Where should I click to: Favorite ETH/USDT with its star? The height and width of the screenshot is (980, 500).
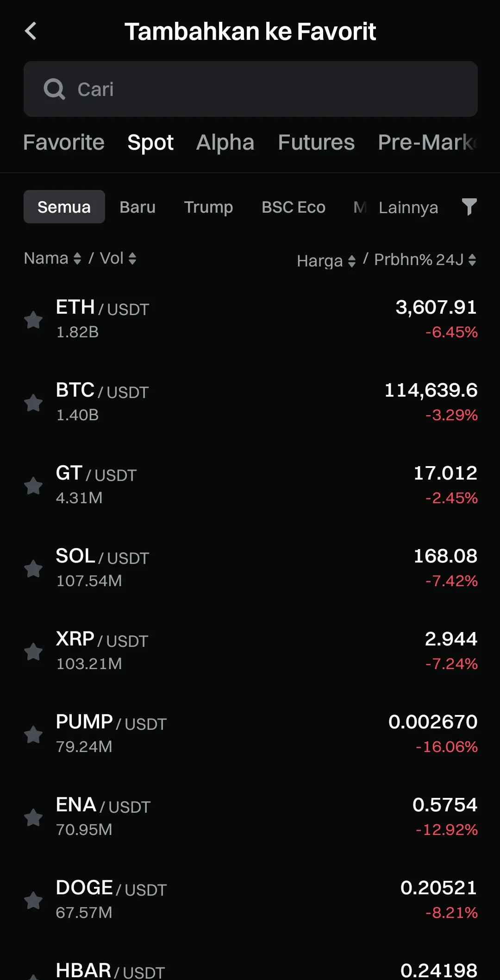[x=33, y=320]
